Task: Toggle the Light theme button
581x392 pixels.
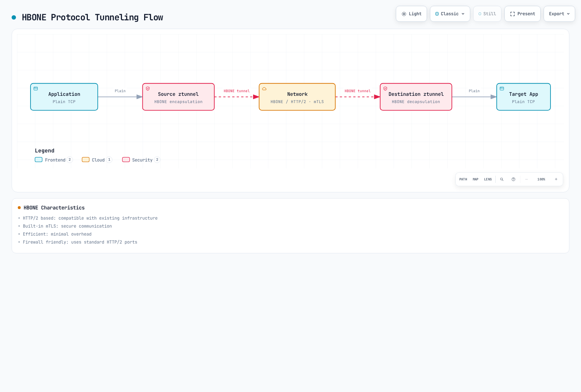Action: tap(411, 14)
